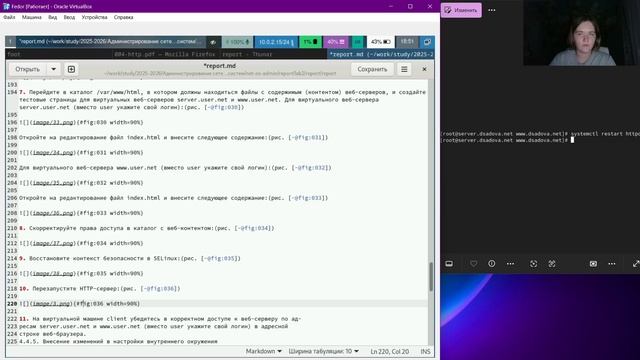
Task: Click the editor vertical scrollbar handle
Action: pos(431,276)
